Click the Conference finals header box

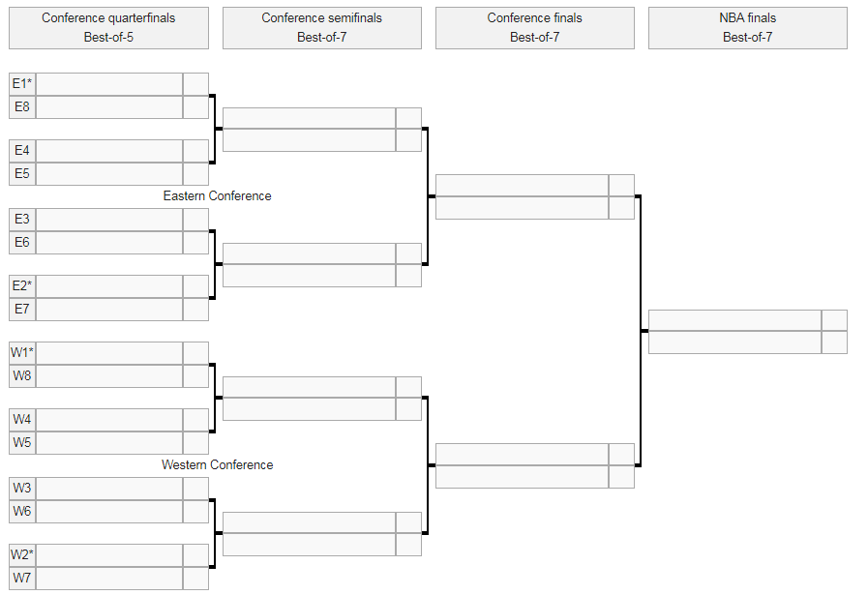(534, 28)
